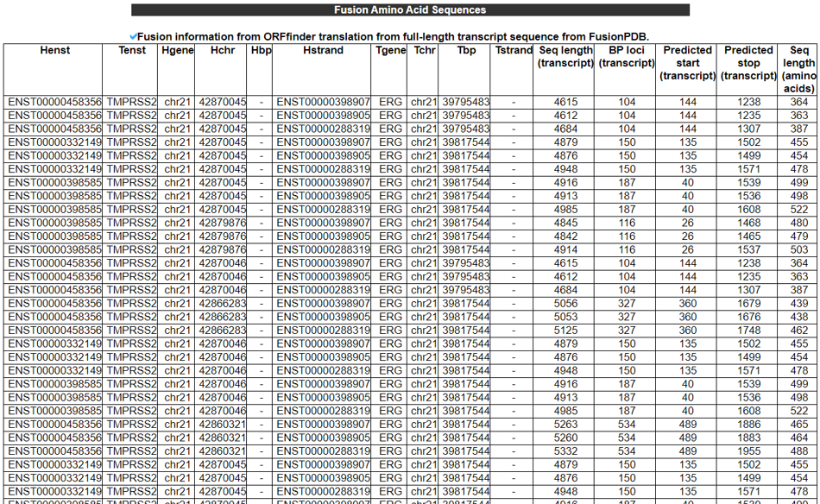Click the Hgene column header
The width and height of the screenshot is (820, 504).
(x=177, y=51)
